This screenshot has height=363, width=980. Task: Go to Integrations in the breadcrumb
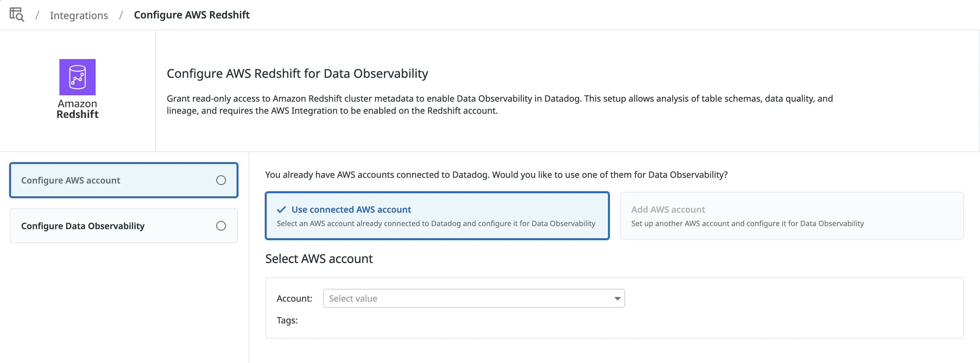(x=79, y=15)
